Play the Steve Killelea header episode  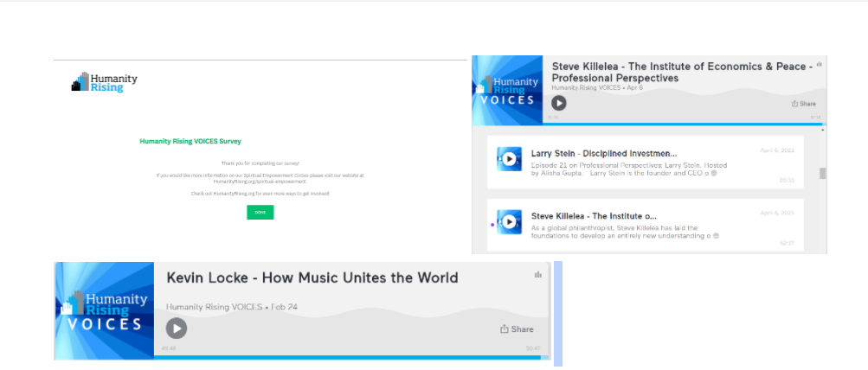[558, 103]
